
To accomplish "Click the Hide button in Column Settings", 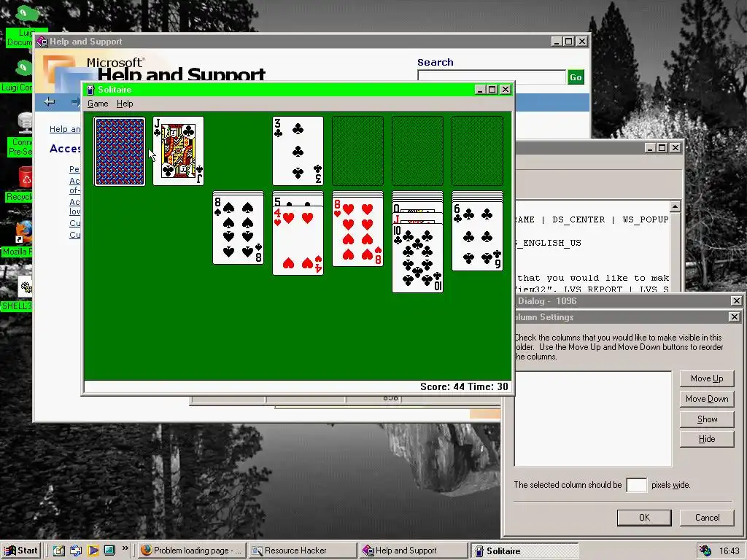I will click(707, 439).
